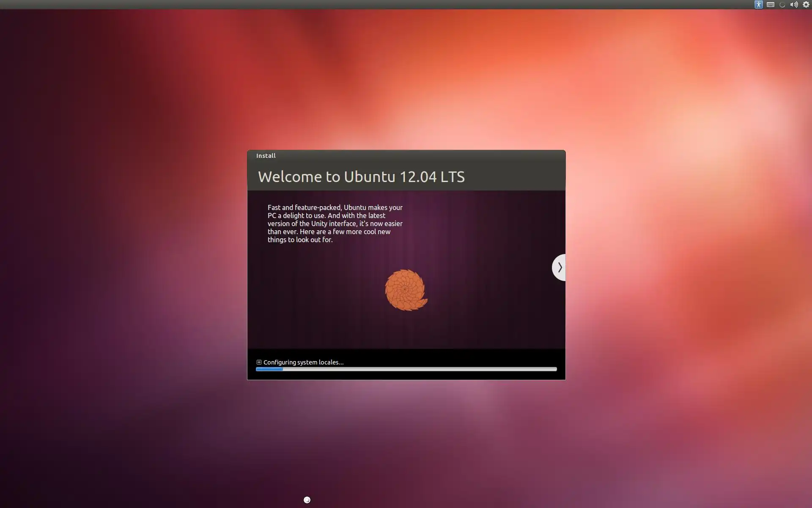The image size is (812, 508).
Task: Click the installation progress bar
Action: (x=406, y=369)
